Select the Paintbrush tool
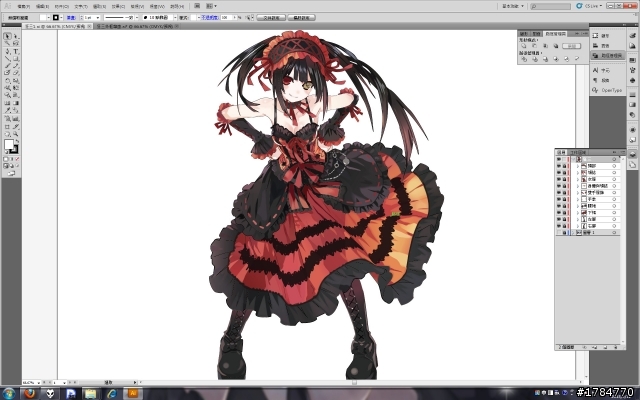Image resolution: width=640 pixels, height=400 pixels. (7, 66)
